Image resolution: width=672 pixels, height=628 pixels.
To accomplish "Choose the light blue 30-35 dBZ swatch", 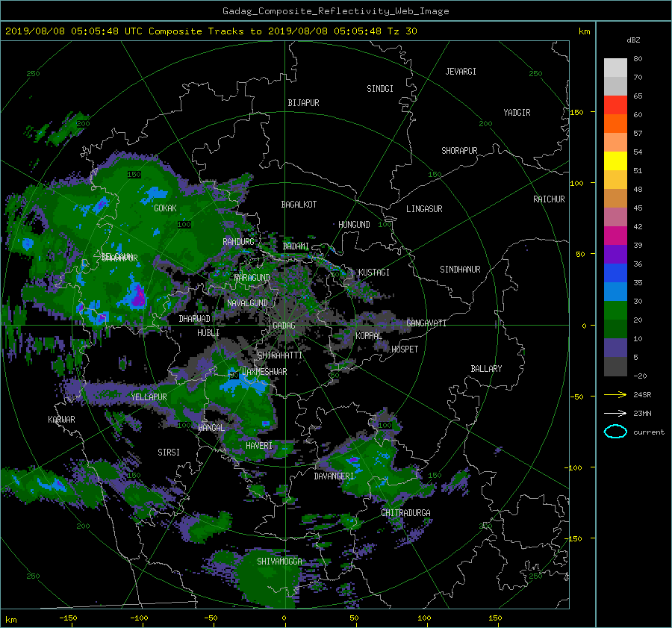I will [x=615, y=291].
